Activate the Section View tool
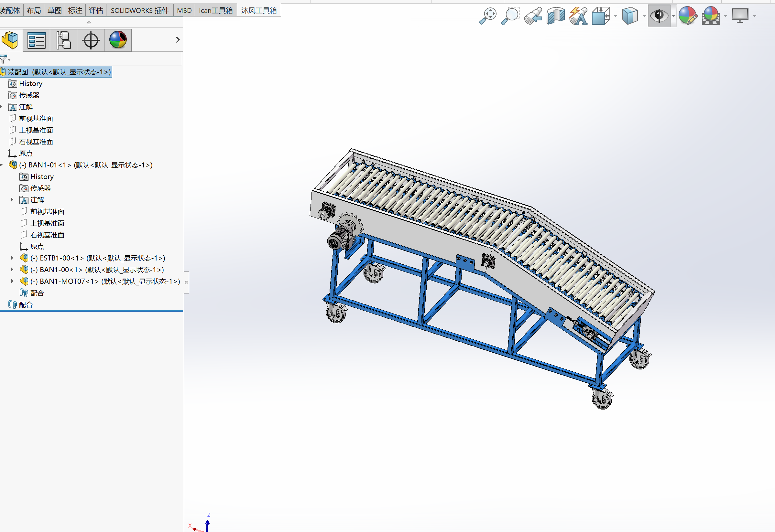Screen dimensions: 775x532 tap(555, 16)
